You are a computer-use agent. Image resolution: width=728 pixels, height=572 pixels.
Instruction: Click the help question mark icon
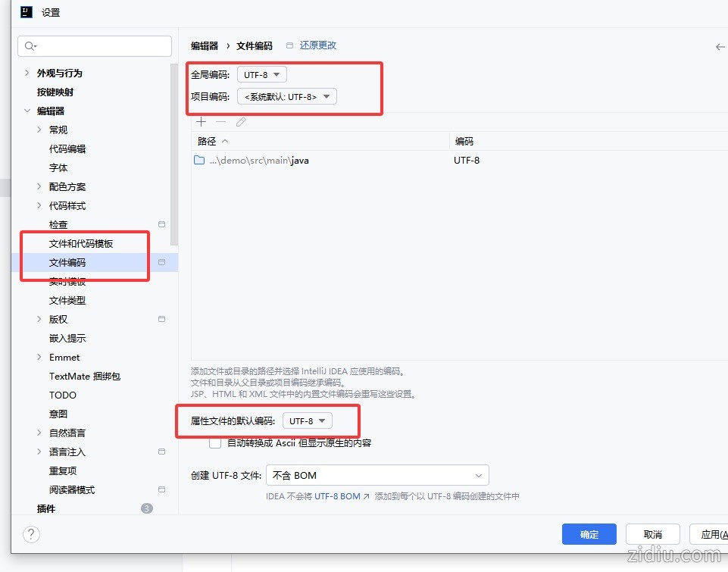click(31, 534)
